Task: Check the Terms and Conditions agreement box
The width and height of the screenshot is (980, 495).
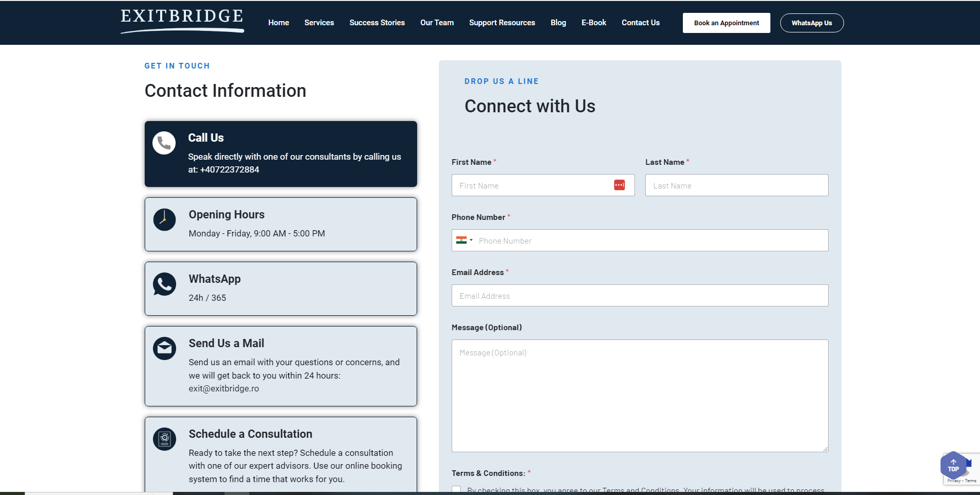Action: 456,489
